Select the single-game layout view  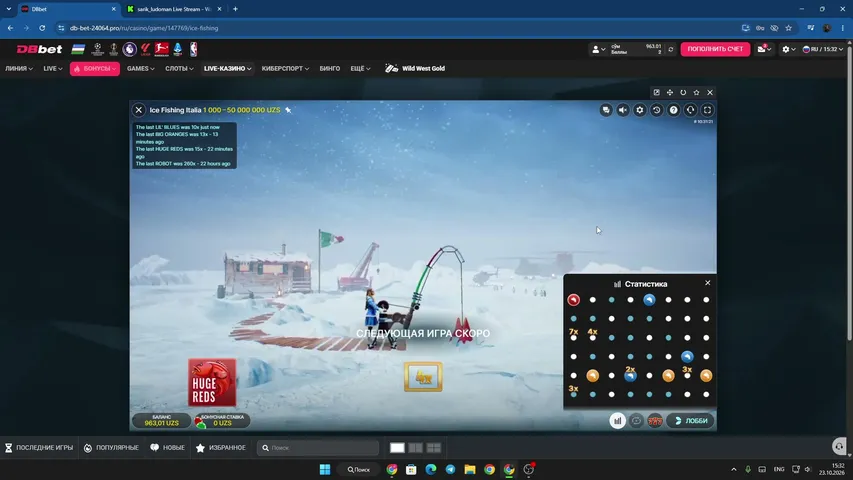coord(397,447)
